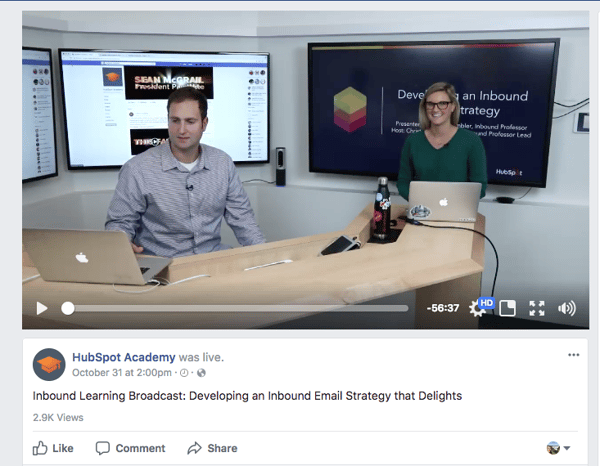Play the HubSpot Academy video
Screen dimensions: 600x466
point(42,308)
